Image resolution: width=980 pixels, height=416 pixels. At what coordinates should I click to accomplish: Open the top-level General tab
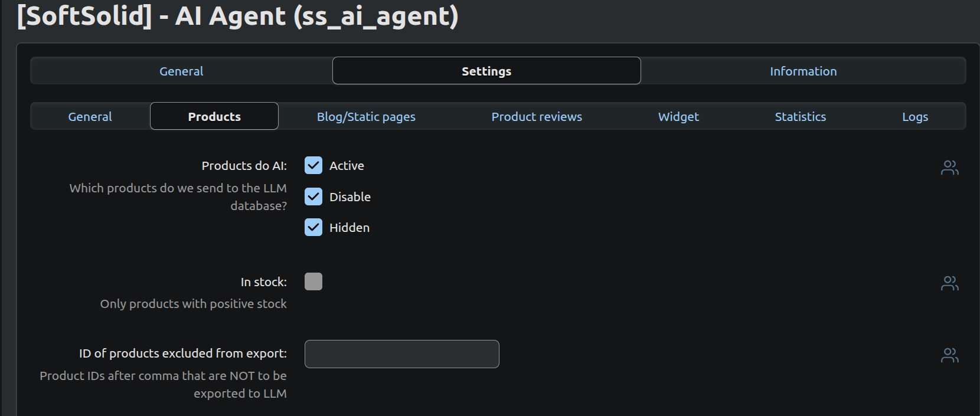point(181,71)
